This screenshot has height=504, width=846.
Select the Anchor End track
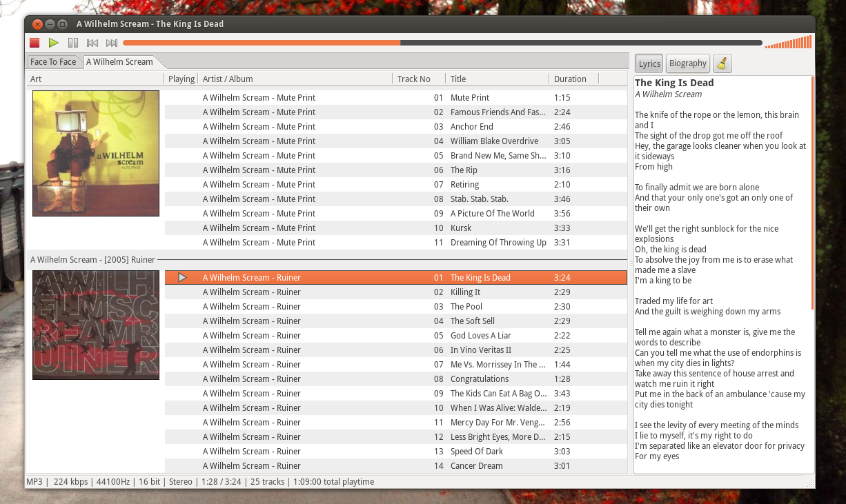[x=395, y=127]
